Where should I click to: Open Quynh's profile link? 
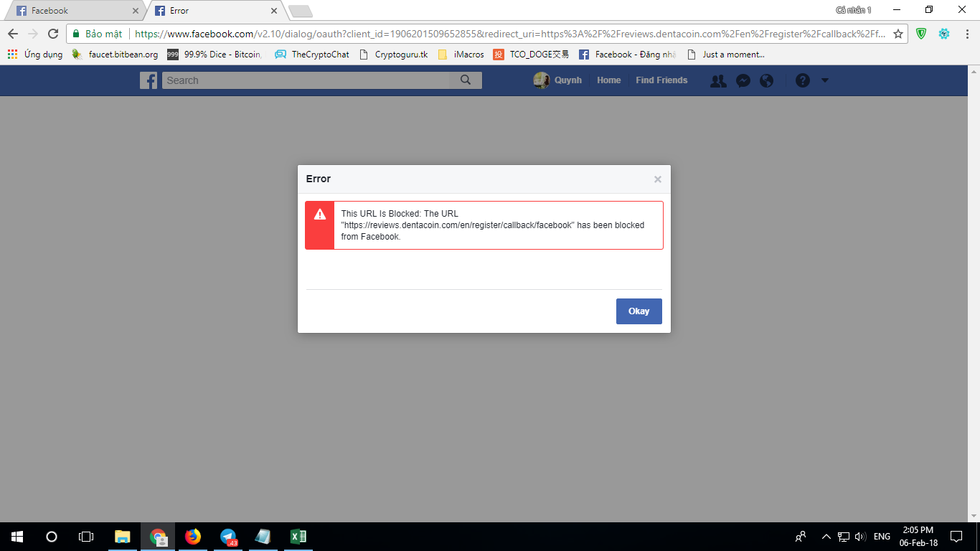click(x=557, y=80)
